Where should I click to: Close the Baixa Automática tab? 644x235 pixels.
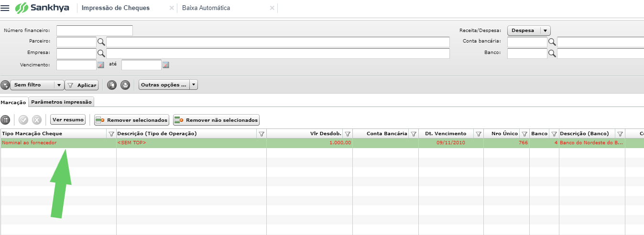click(272, 8)
